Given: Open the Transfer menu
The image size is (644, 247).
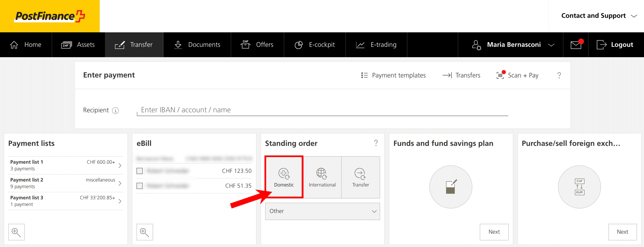Looking at the screenshot, I should [134, 45].
